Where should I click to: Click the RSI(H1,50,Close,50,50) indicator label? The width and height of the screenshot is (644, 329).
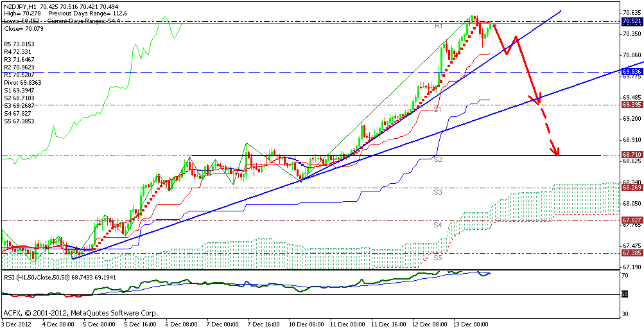[39, 278]
